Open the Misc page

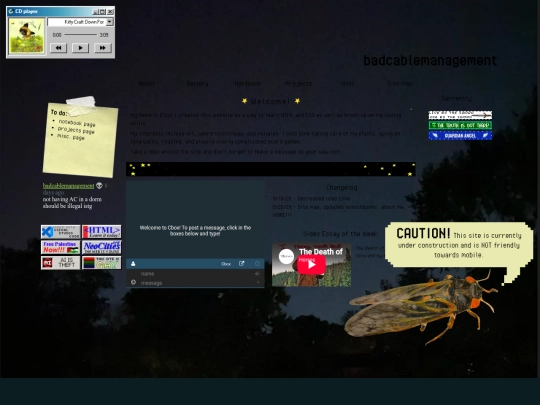tap(347, 83)
